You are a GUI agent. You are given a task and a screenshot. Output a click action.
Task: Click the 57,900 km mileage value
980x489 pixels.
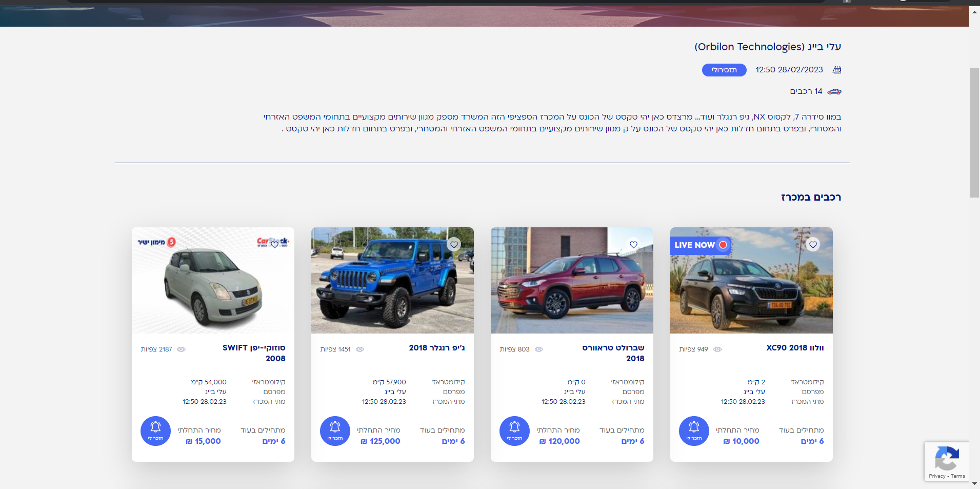389,382
